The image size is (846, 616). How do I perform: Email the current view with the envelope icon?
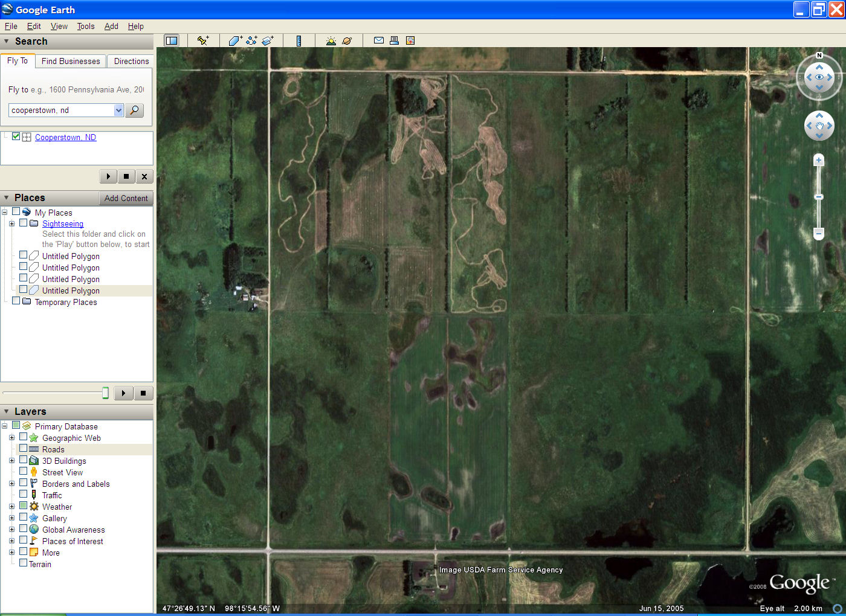[x=379, y=40]
